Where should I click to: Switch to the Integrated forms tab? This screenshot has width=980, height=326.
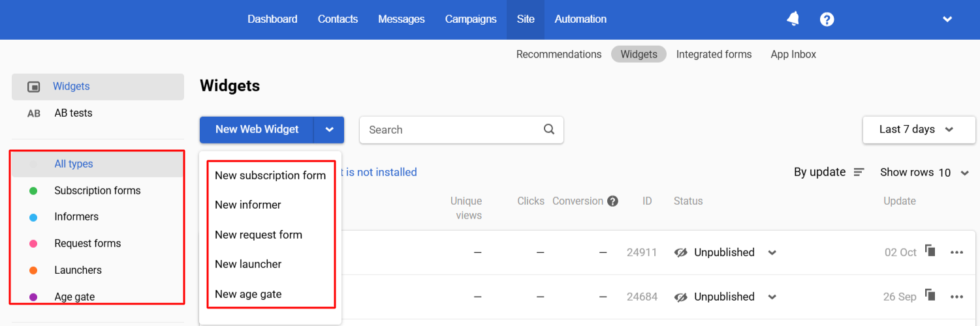coord(714,54)
